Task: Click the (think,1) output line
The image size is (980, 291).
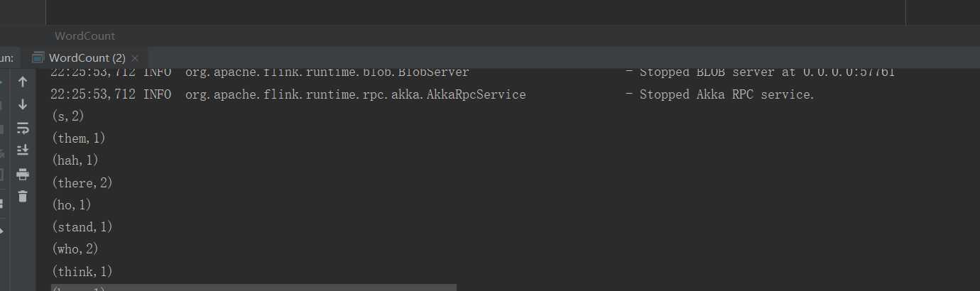Action: point(82,272)
